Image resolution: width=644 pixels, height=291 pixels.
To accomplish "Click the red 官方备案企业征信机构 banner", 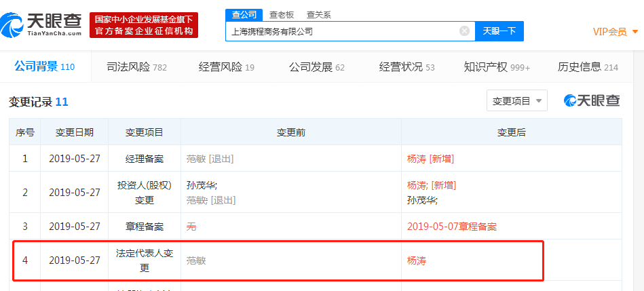I will [144, 25].
